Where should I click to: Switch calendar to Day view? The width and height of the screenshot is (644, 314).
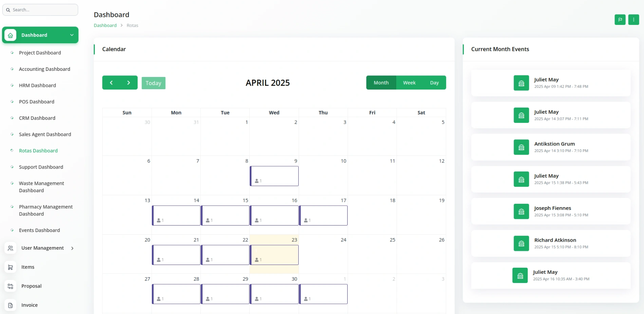434,83
